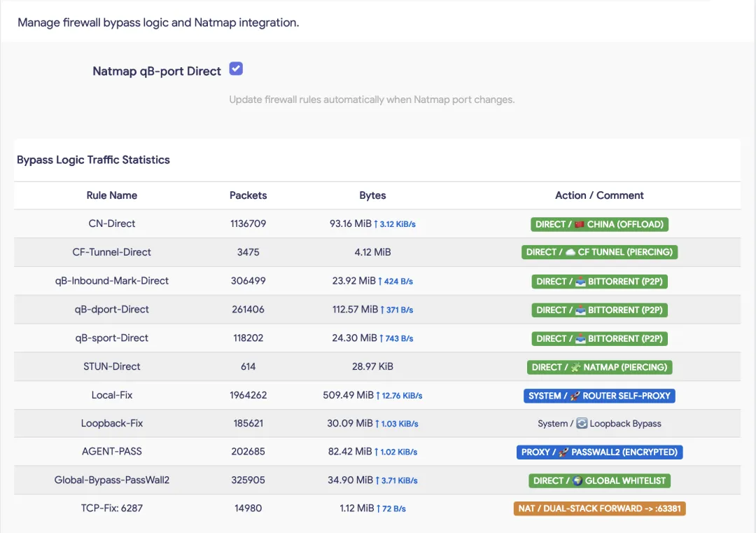The height and width of the screenshot is (533, 756).
Task: Click the Natmap piercing icon in STUN-Direct row
Action: tap(575, 367)
